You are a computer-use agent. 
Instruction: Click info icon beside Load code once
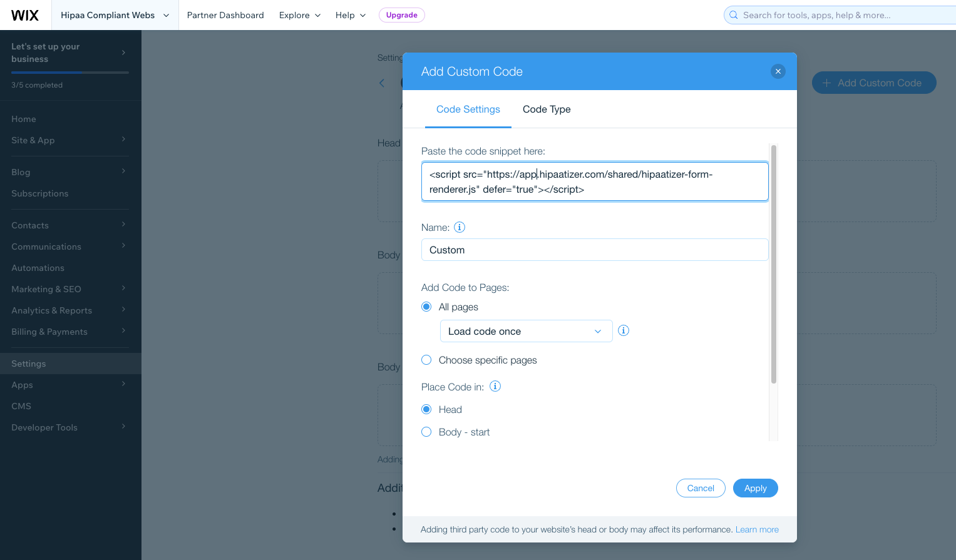click(624, 330)
